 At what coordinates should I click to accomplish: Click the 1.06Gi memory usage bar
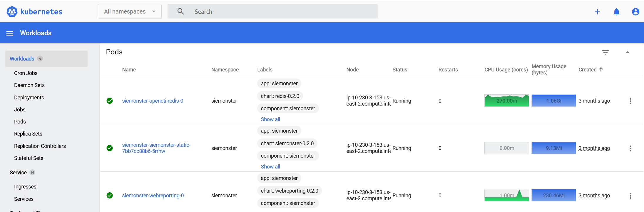coord(553,101)
